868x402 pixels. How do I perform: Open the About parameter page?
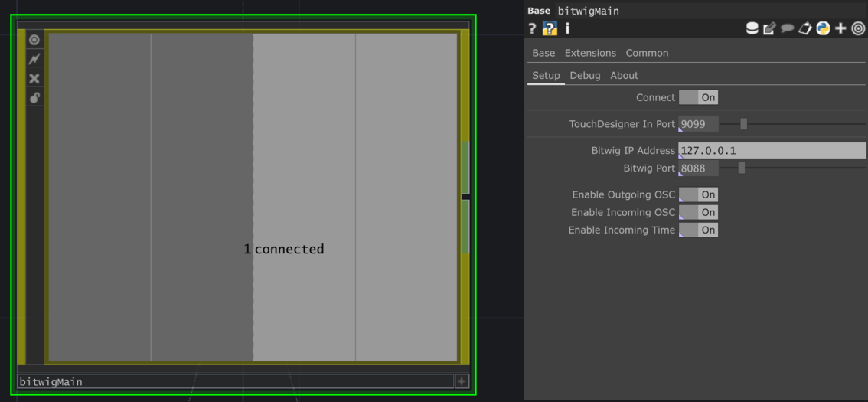tap(624, 75)
